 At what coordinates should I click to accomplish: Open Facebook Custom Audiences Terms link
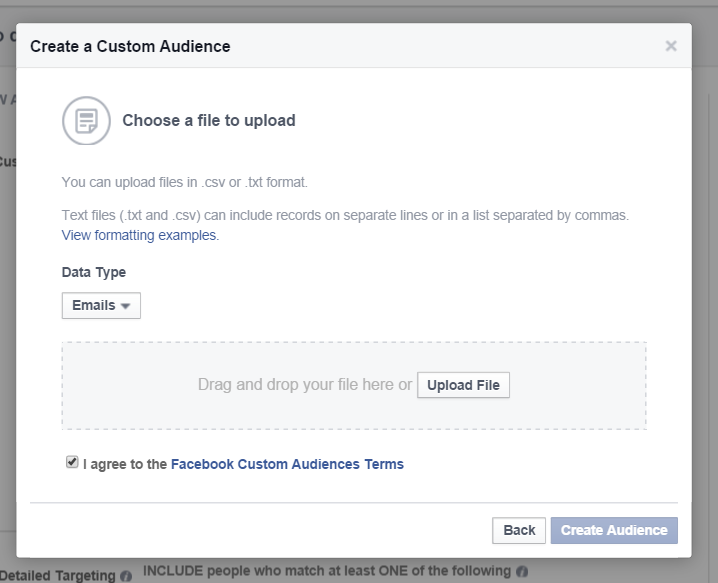click(x=287, y=464)
